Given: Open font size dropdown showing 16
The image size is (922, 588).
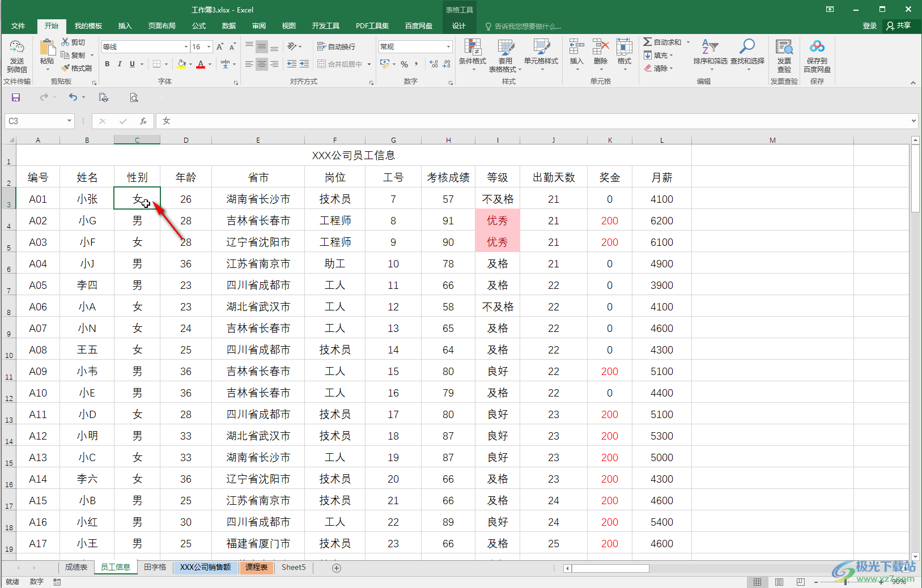Looking at the screenshot, I should tap(209, 47).
